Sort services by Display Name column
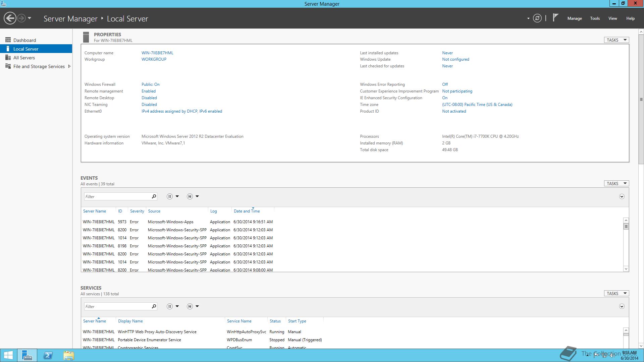Screen dimensions: 644x362 (x=130, y=321)
